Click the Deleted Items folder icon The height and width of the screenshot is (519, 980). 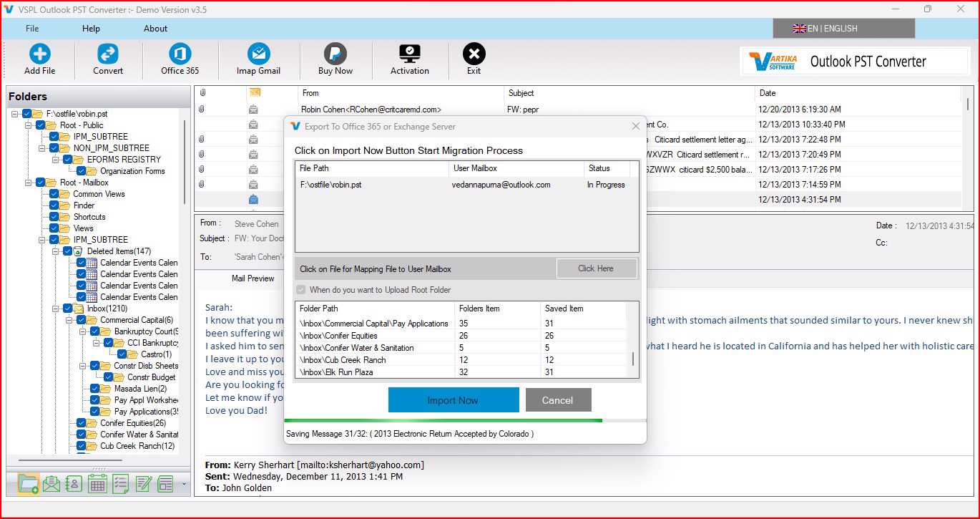pyautogui.click(x=78, y=251)
